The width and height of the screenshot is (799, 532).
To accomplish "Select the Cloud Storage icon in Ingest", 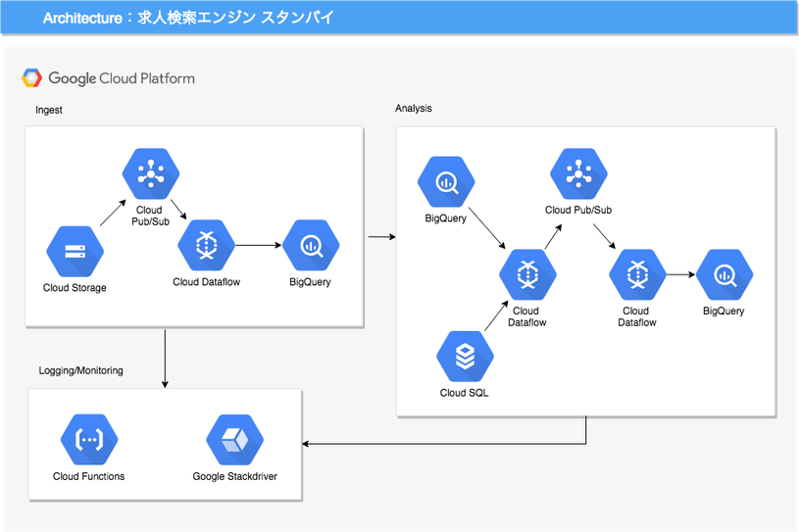I will pos(75,252).
